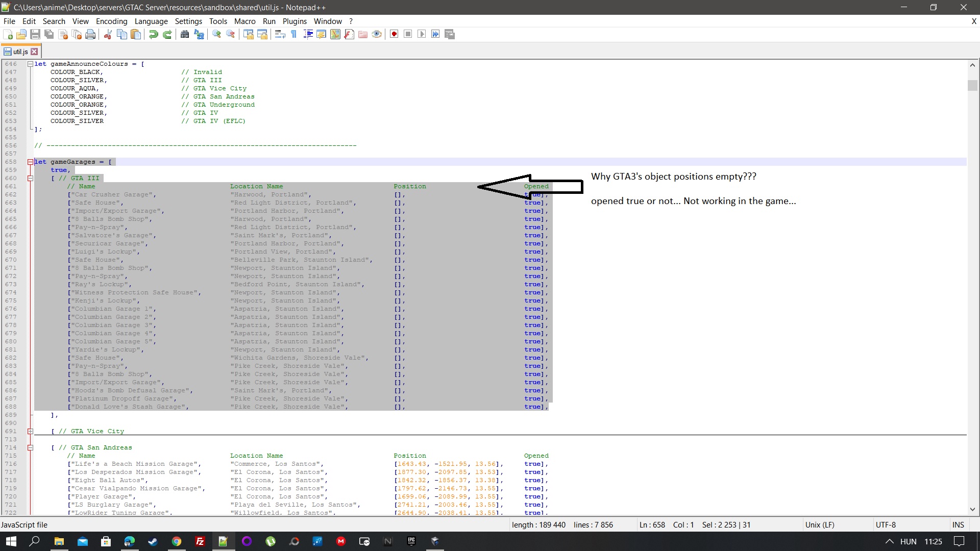Toggle Word wrap toolbar button

click(280, 34)
